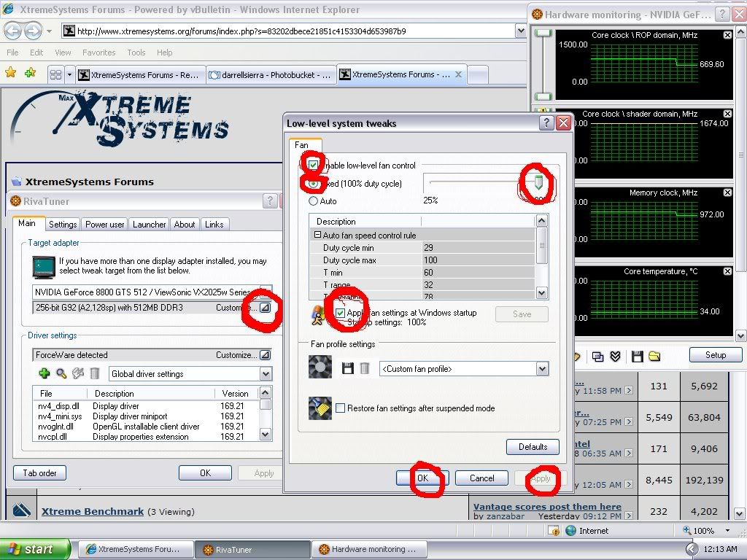Image resolution: width=747 pixels, height=560 pixels.
Task: Click the floppy disk icon in Hardware monitoring toolbar
Action: pos(637,356)
